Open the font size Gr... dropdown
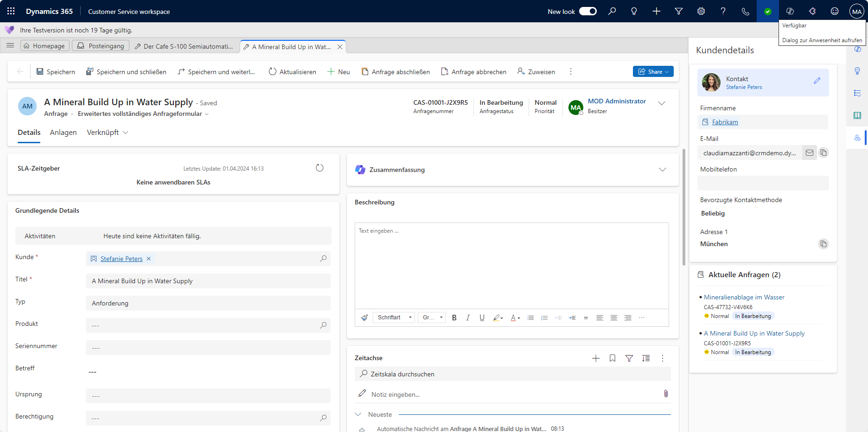Screen dimensions: 868x432 pos(432,318)
